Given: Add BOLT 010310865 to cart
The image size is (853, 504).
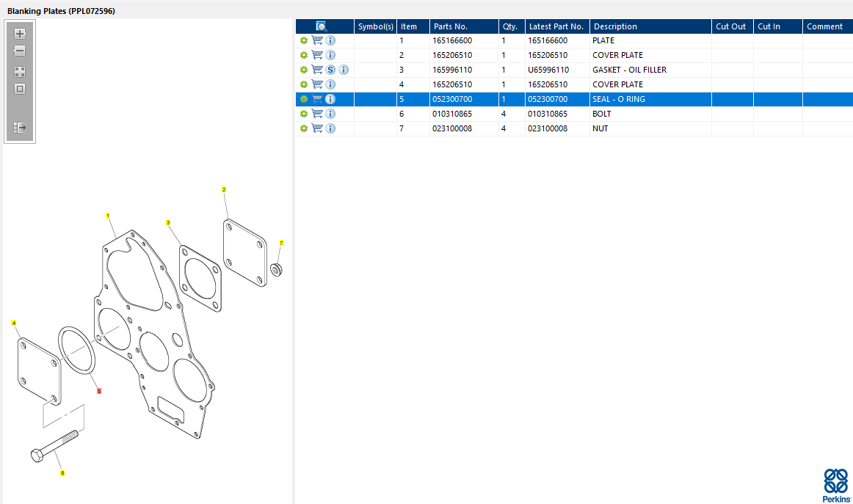Looking at the screenshot, I should click(316, 114).
